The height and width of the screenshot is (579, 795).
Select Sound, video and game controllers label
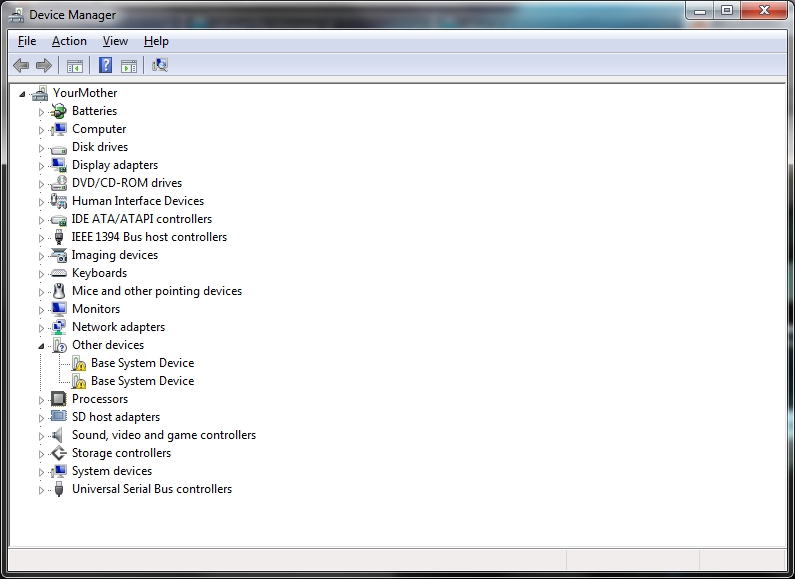[x=164, y=435]
